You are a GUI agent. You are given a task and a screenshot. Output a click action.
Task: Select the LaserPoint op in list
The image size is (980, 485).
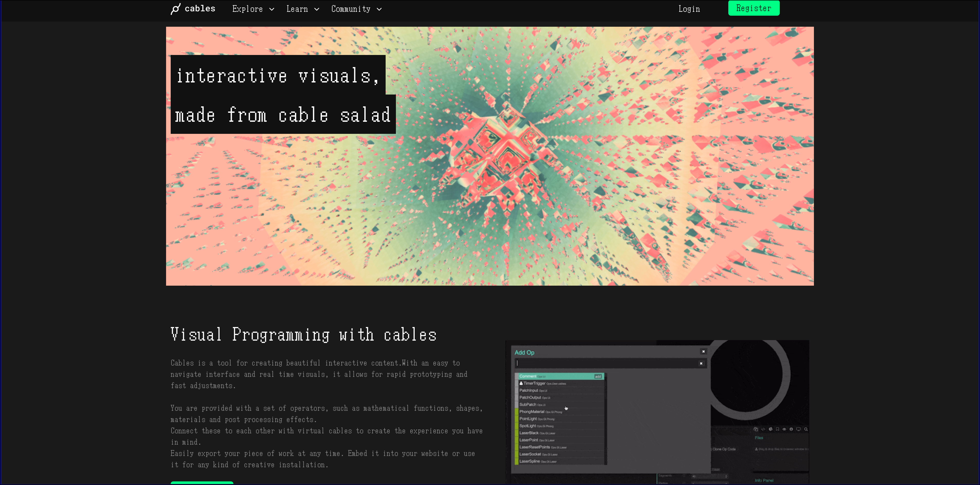click(560, 440)
